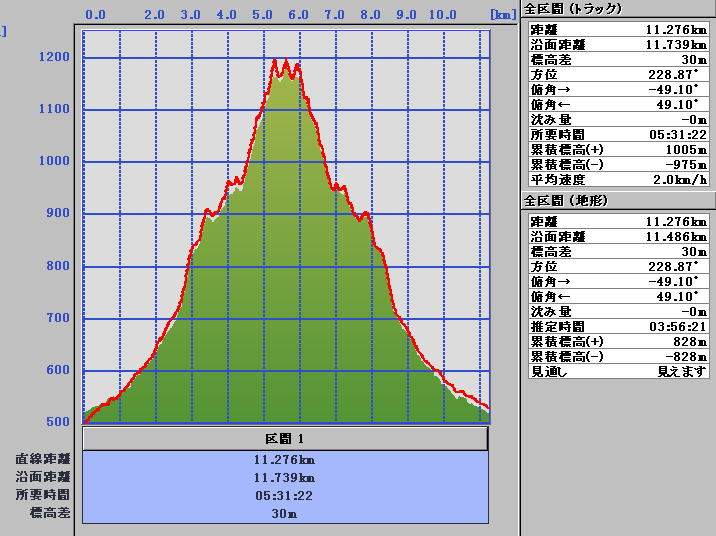Click the 10.0 distance axis label
This screenshot has height=536, width=716.
pos(443,15)
